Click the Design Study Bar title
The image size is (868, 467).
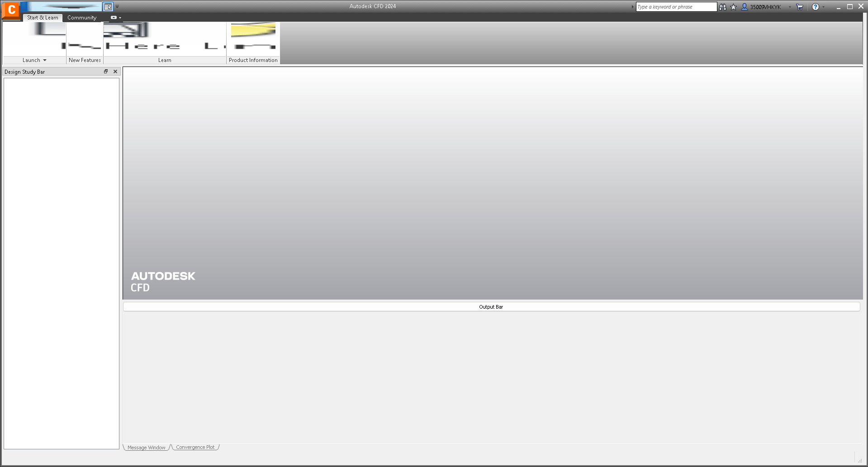(x=25, y=72)
